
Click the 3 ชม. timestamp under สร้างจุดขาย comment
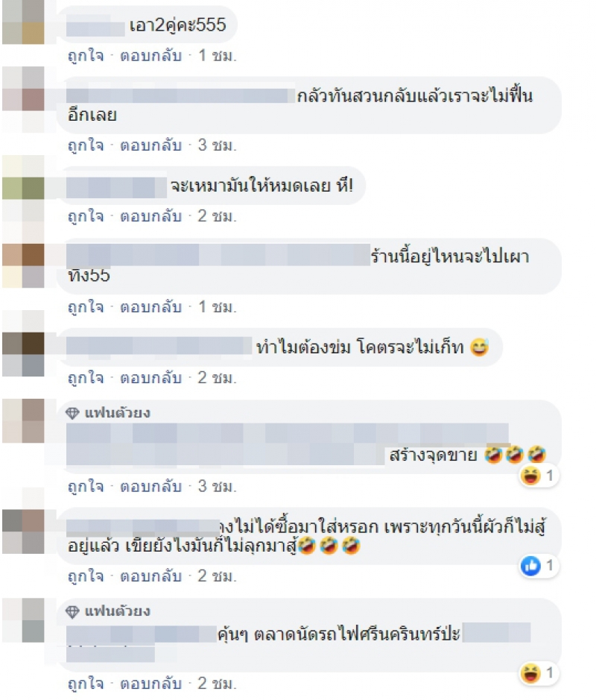point(217,486)
